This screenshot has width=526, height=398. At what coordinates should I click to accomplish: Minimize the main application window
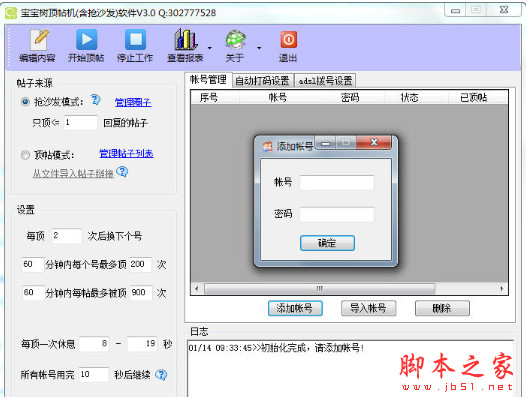click(x=455, y=10)
